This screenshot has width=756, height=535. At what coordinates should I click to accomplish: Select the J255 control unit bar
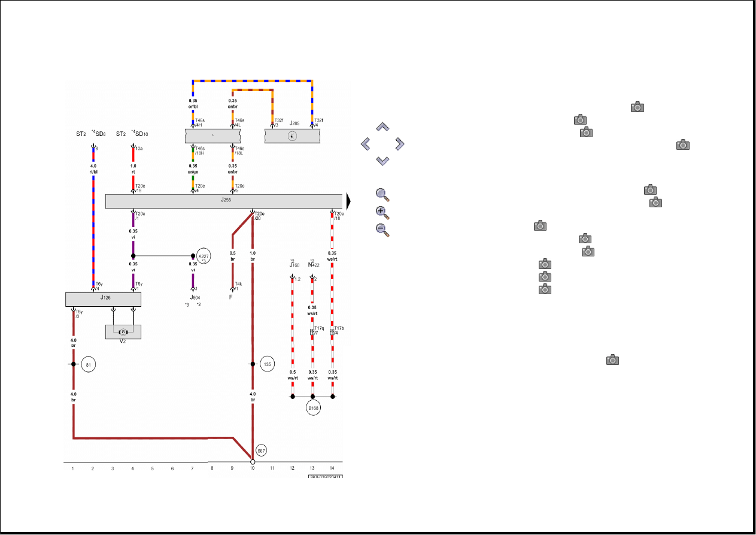pyautogui.click(x=223, y=201)
